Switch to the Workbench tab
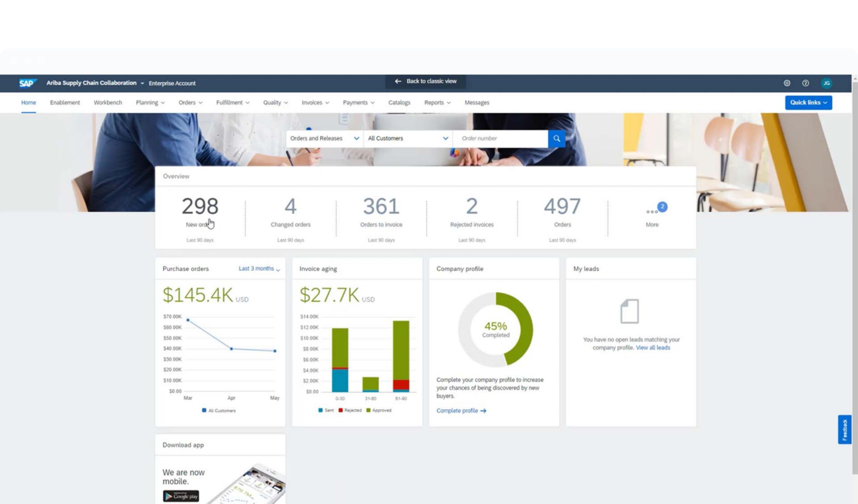 coord(108,103)
